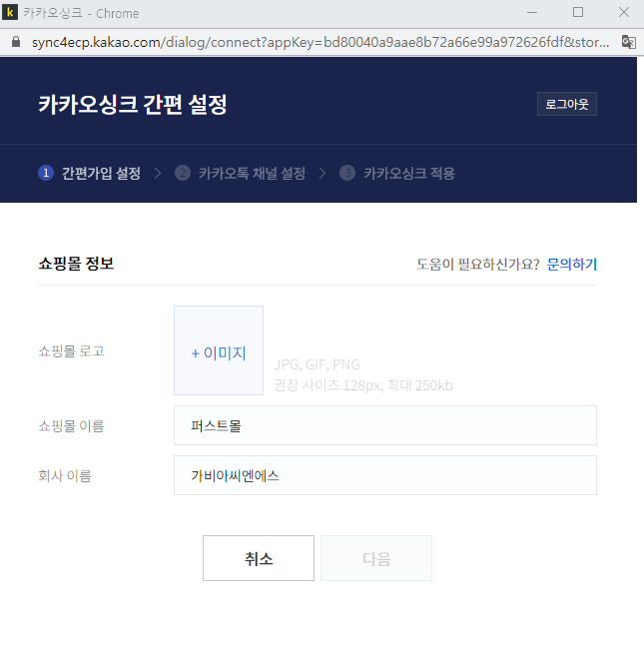Image resolution: width=644 pixels, height=645 pixels.
Task: Select the 카카오싱크 적용 step label
Action: pos(409,173)
